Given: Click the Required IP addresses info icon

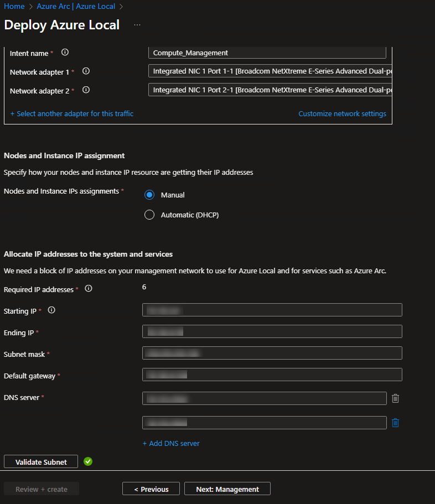Looking at the screenshot, I should 89,288.
